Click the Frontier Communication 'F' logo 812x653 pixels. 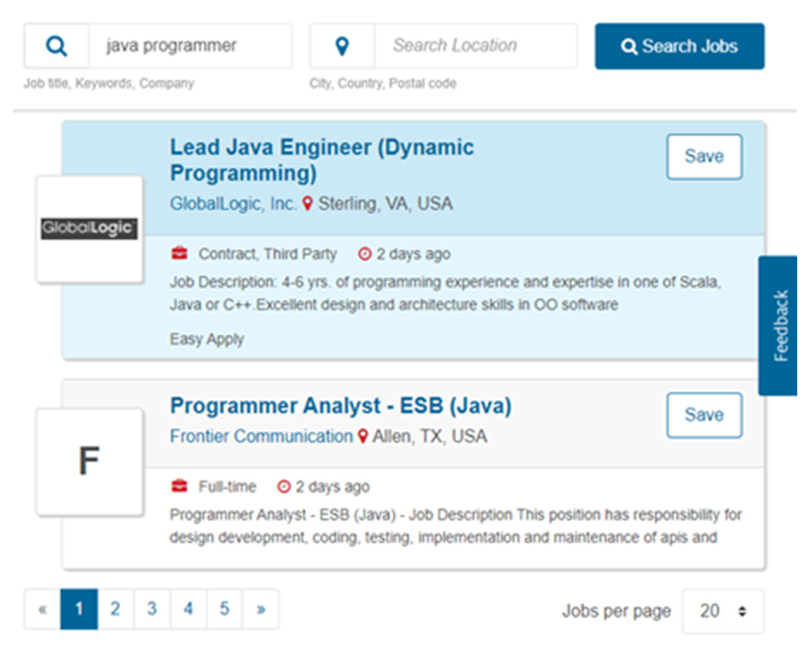coord(89,461)
